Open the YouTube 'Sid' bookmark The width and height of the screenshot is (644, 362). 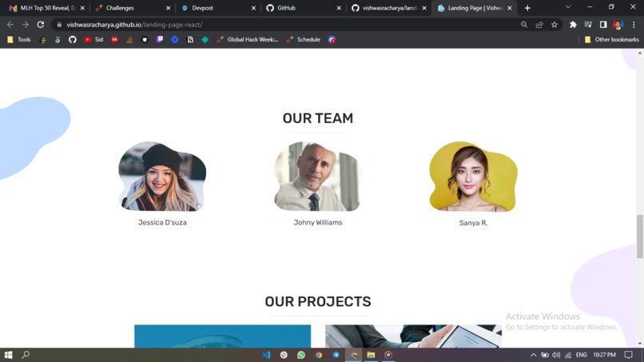(x=93, y=40)
